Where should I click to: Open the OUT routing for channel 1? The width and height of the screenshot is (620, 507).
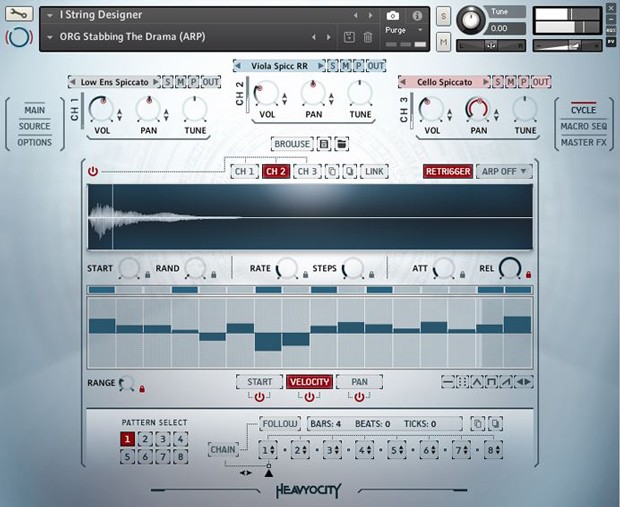click(210, 82)
